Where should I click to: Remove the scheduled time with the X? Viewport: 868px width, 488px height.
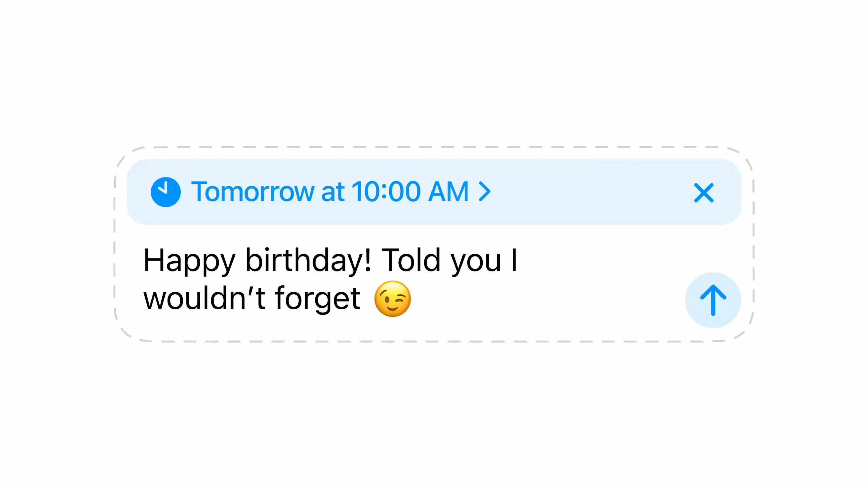[704, 193]
